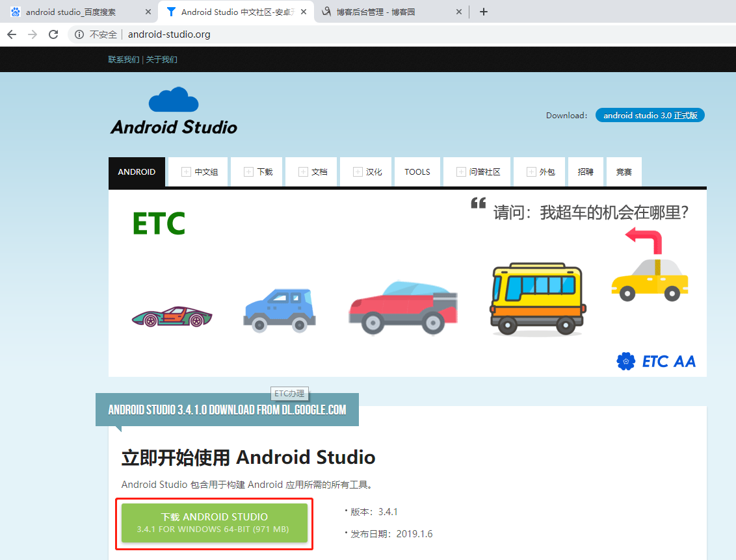
Task: Close the Android Studio 中文社区 tab
Action: coord(303,12)
